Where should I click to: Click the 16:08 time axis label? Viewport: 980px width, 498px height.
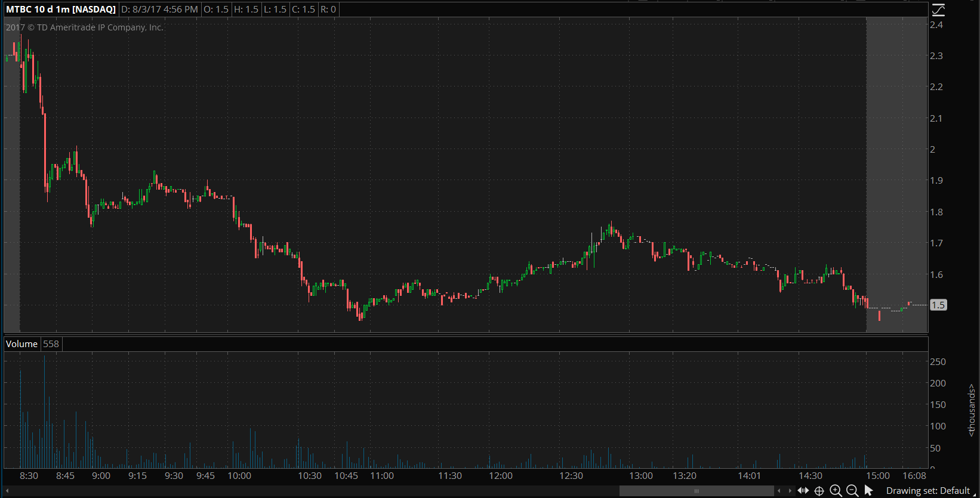(914, 475)
